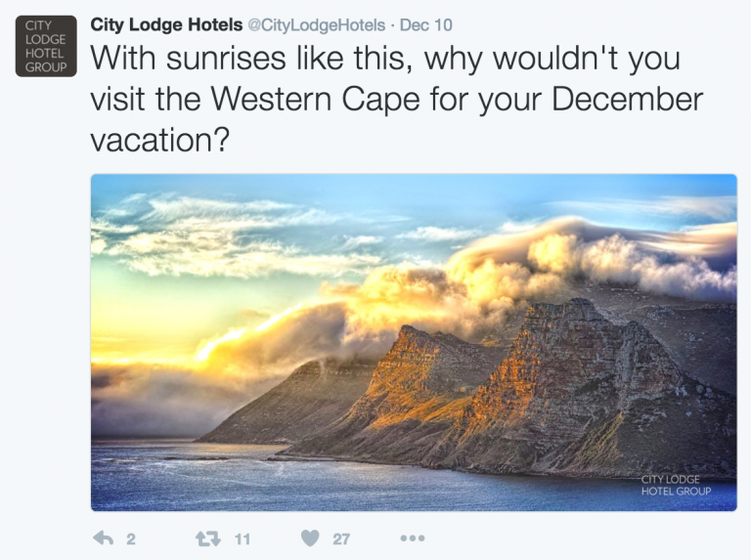Open the more options ellipsis menu
This screenshot has width=751, height=560.
pyautogui.click(x=413, y=538)
